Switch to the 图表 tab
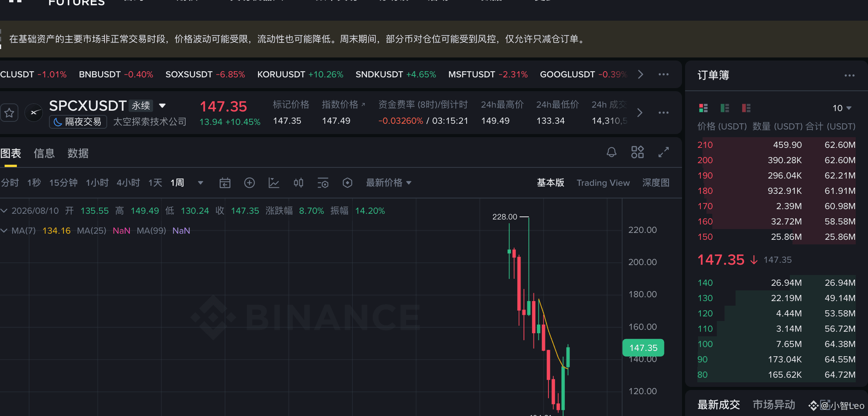Viewport: 868px width, 416px height. pos(11,153)
